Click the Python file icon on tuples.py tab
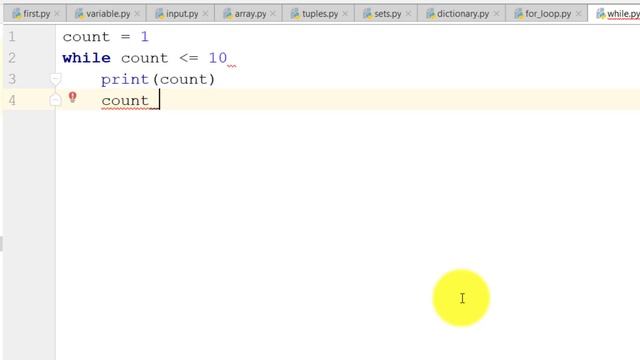The height and width of the screenshot is (360, 640). 295,14
